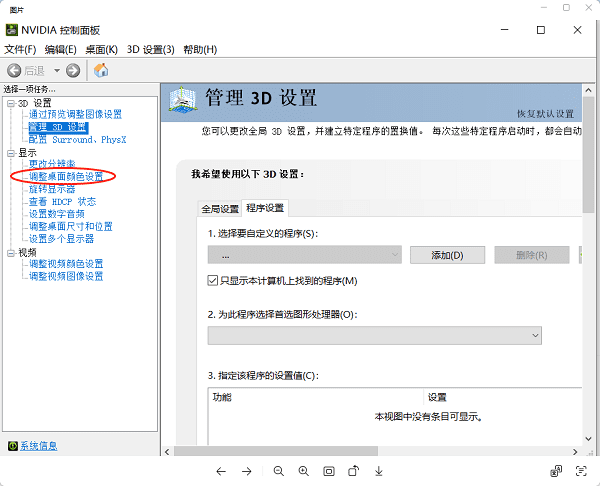
Task: Click the Back arrow button in NVIDIA toolbar
Action: 14,70
